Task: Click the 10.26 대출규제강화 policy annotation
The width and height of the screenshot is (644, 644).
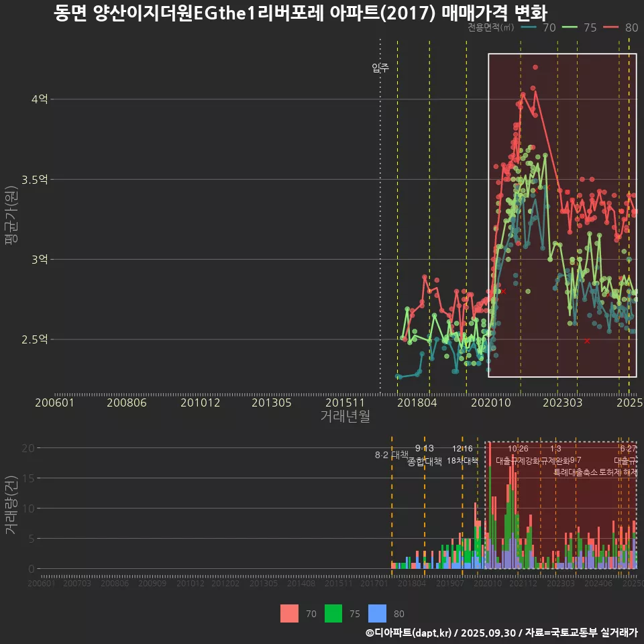Action: 518,455
